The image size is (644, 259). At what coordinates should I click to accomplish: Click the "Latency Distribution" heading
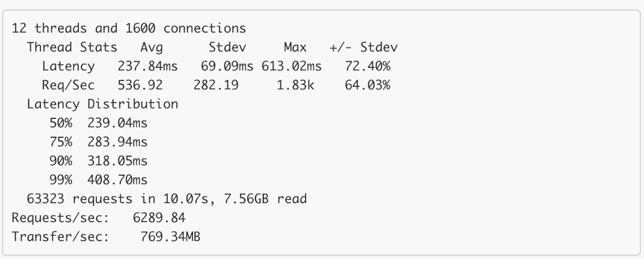[x=102, y=104]
